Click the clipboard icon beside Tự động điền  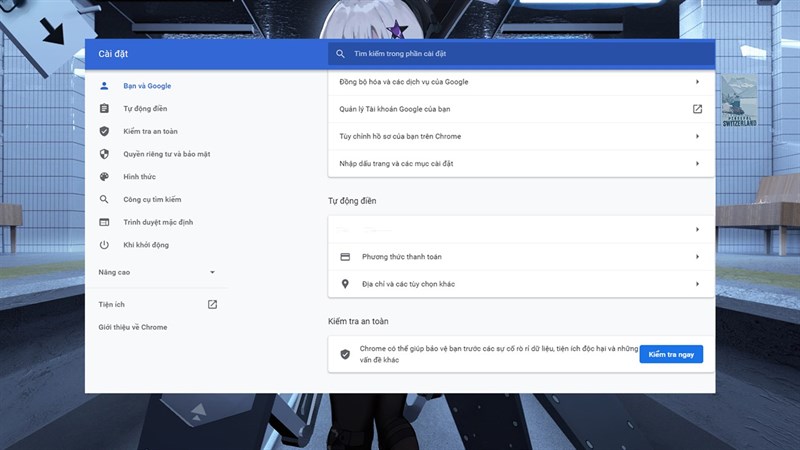click(104, 108)
